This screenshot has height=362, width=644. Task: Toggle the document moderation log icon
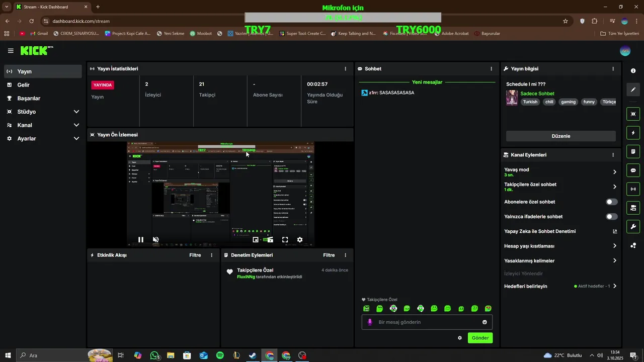633,151
